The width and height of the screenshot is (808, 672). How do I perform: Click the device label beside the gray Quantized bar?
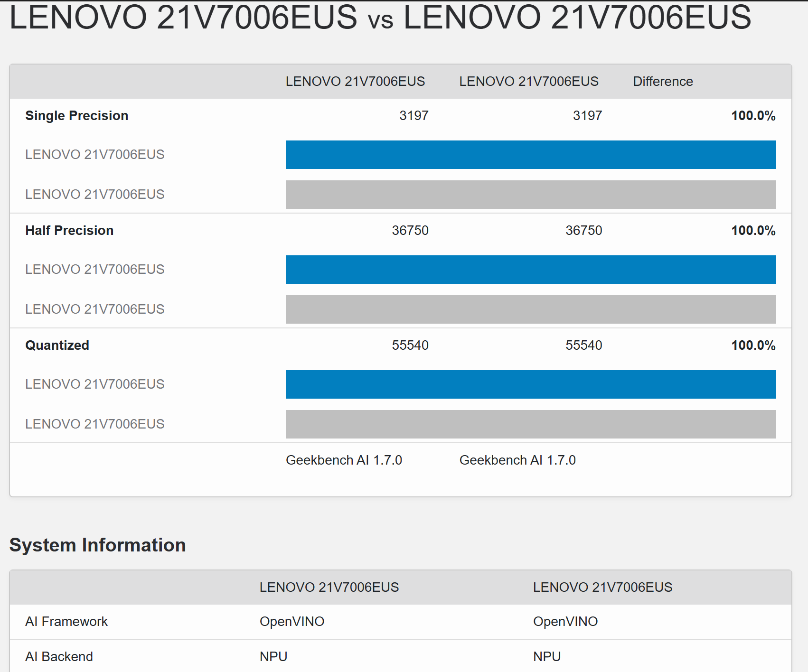95,424
